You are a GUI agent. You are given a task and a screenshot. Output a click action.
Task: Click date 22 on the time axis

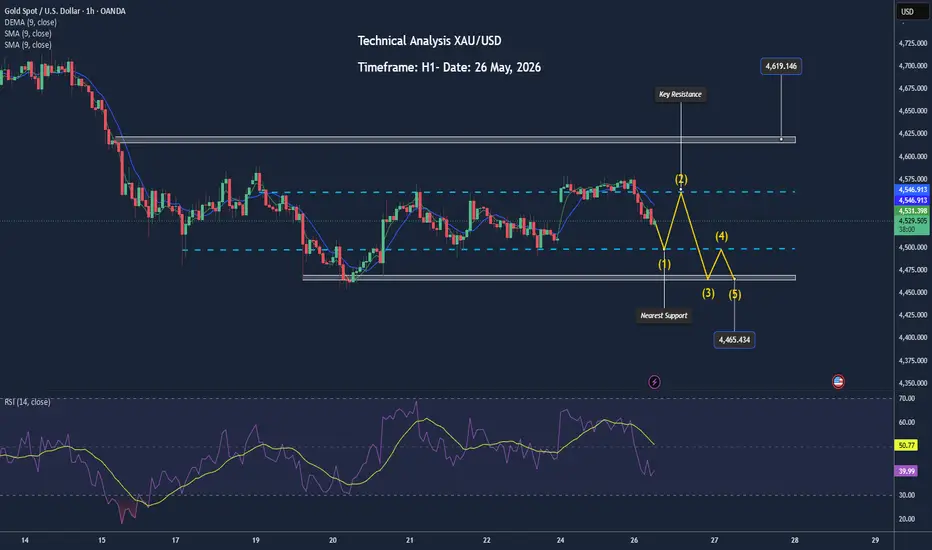click(x=486, y=540)
